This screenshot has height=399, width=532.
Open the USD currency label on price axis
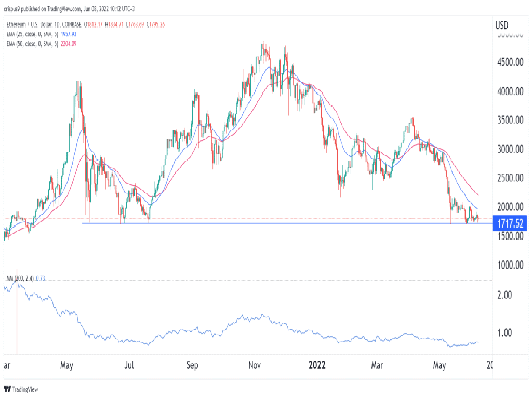pyautogui.click(x=501, y=25)
